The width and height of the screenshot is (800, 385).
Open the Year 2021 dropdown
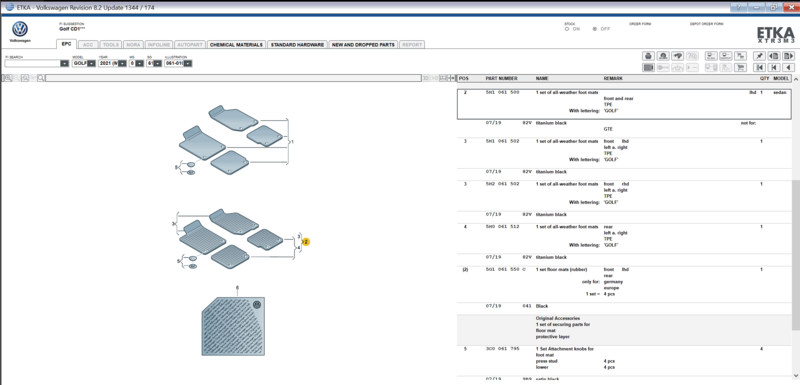pos(122,63)
